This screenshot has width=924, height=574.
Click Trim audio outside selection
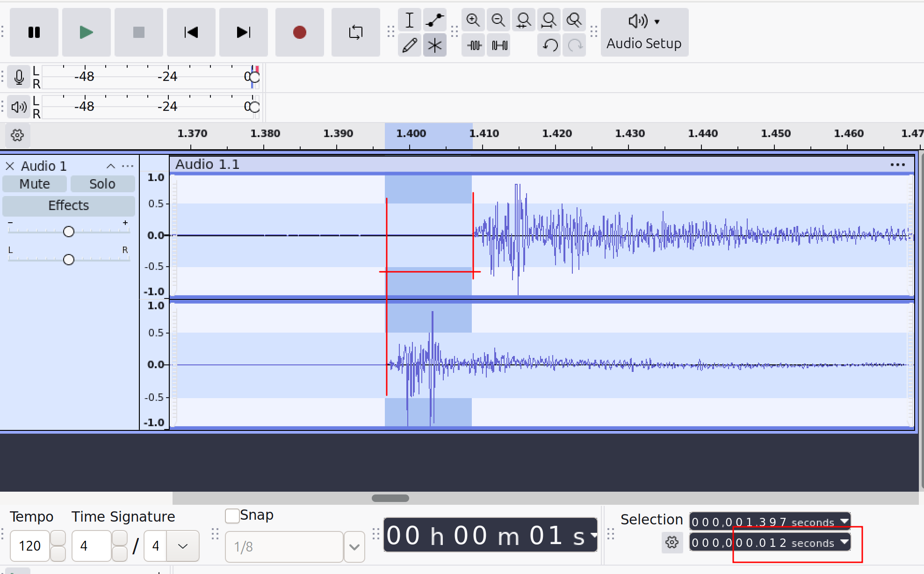pyautogui.click(x=474, y=45)
